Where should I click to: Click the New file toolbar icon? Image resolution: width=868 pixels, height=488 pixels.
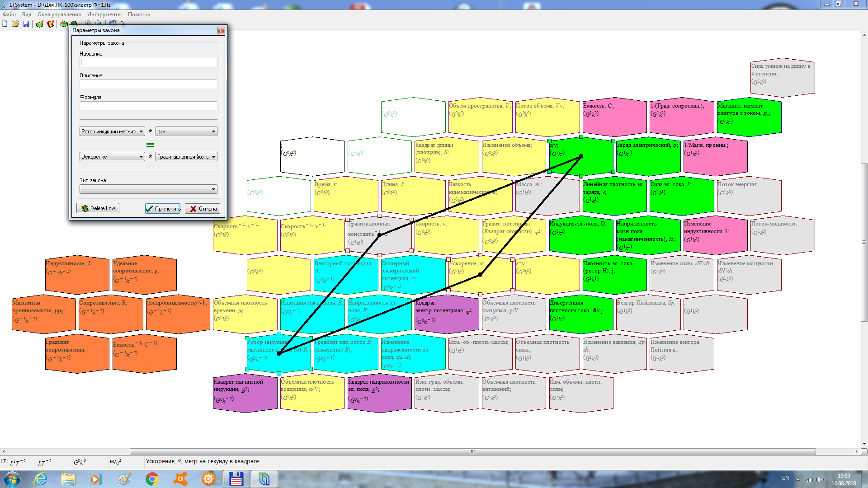point(5,24)
